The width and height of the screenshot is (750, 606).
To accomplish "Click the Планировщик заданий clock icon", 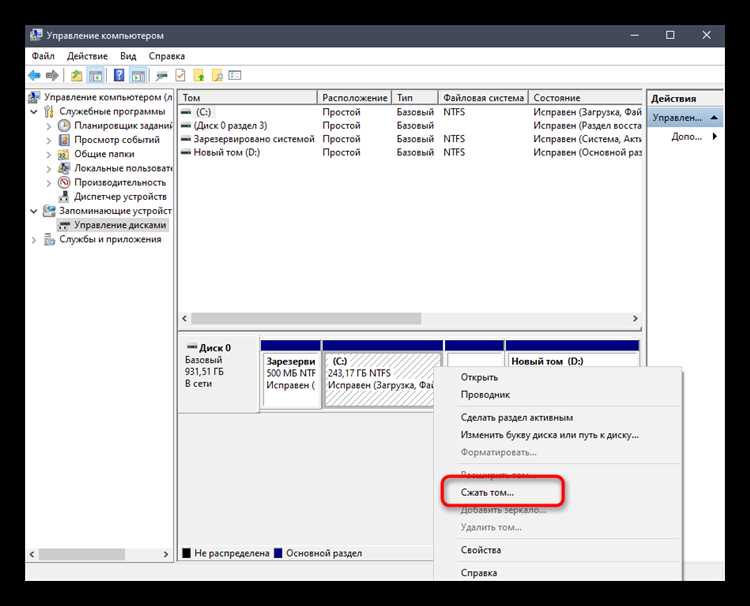I will click(64, 125).
